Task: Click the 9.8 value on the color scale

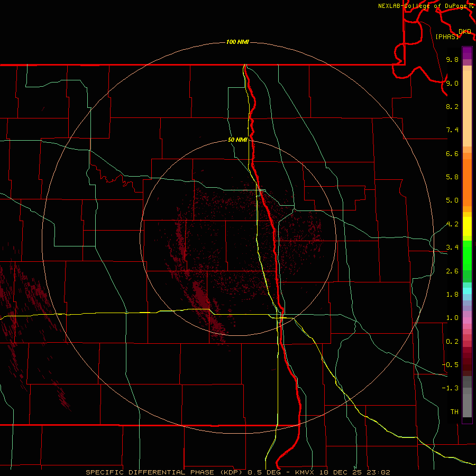Action: click(452, 59)
